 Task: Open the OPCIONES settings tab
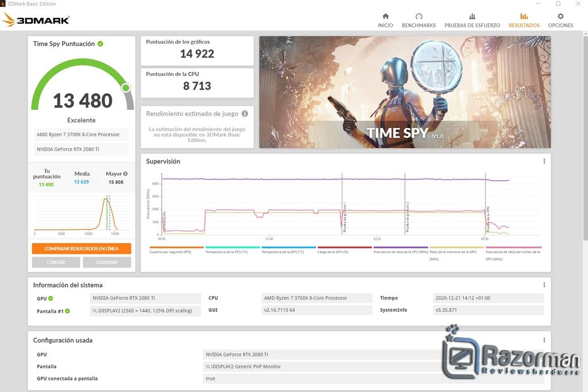(x=560, y=21)
